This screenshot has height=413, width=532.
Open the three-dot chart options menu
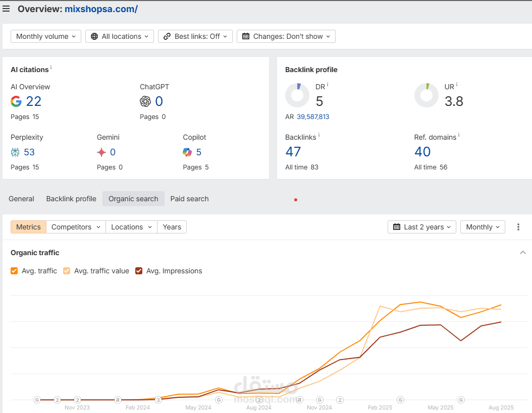point(518,227)
